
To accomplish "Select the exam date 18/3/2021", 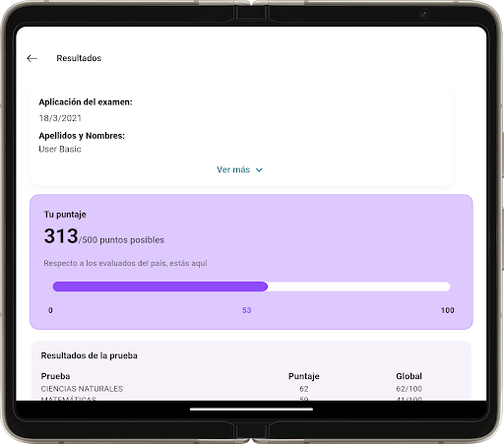I will [x=60, y=118].
